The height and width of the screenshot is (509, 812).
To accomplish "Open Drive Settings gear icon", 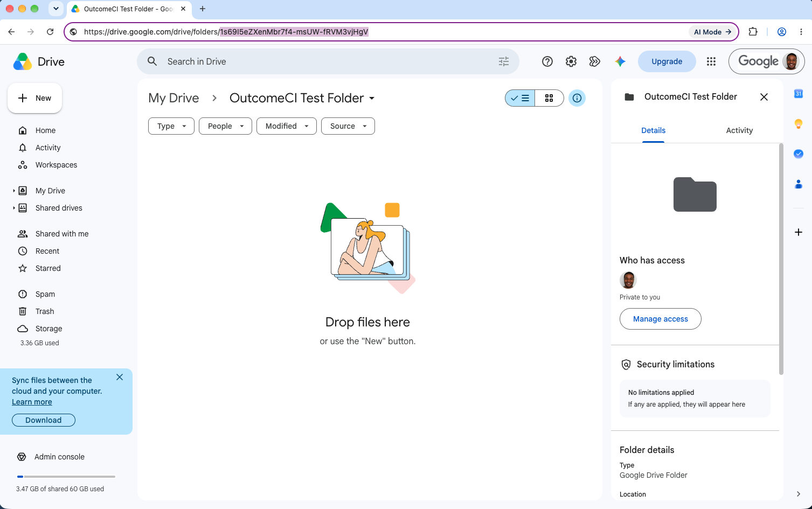I will coord(571,61).
